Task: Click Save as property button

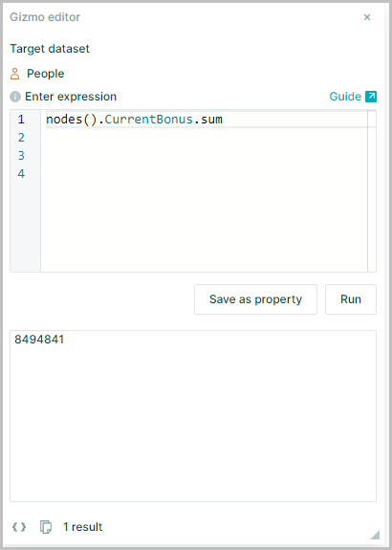Action: tap(255, 299)
